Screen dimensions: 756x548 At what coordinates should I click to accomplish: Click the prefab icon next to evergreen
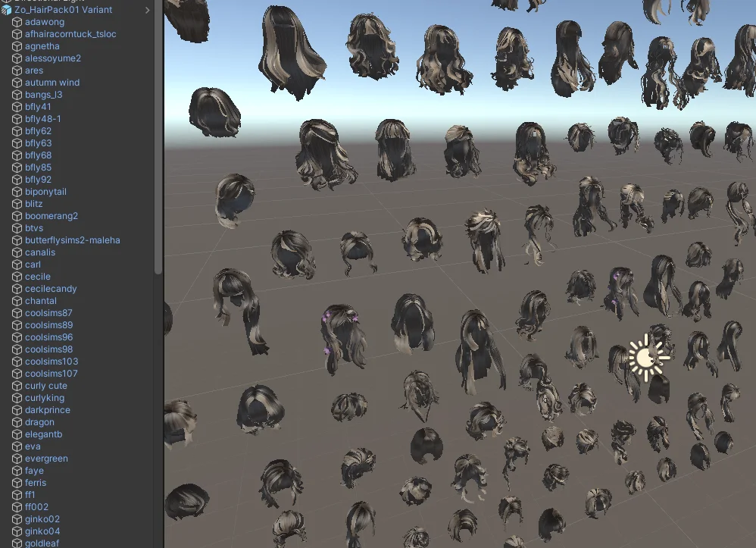tap(17, 459)
